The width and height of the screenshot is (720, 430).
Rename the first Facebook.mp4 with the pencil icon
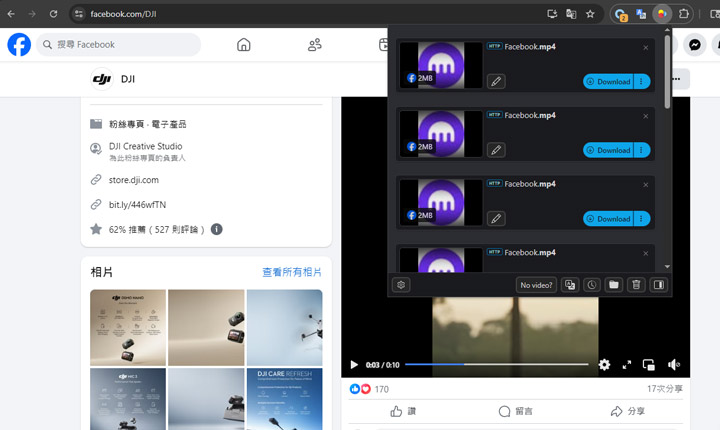(496, 81)
